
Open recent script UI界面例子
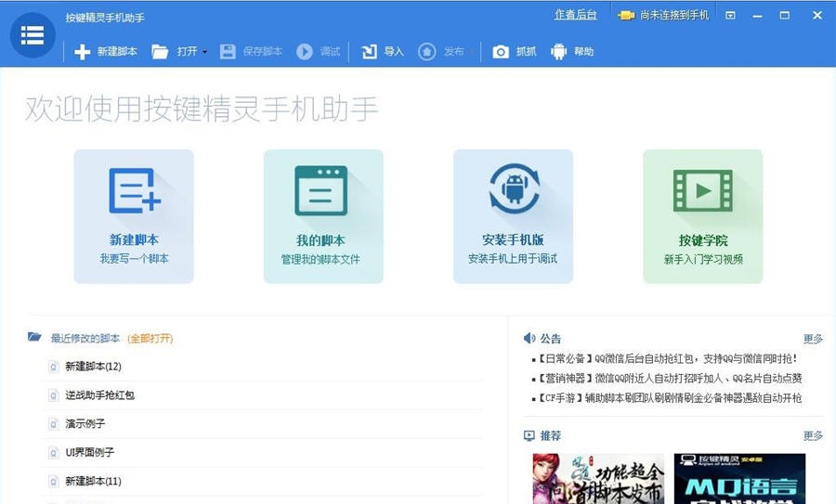(x=89, y=452)
